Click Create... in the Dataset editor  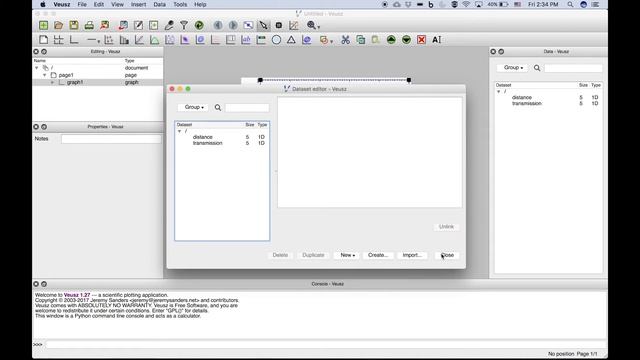[x=378, y=255]
